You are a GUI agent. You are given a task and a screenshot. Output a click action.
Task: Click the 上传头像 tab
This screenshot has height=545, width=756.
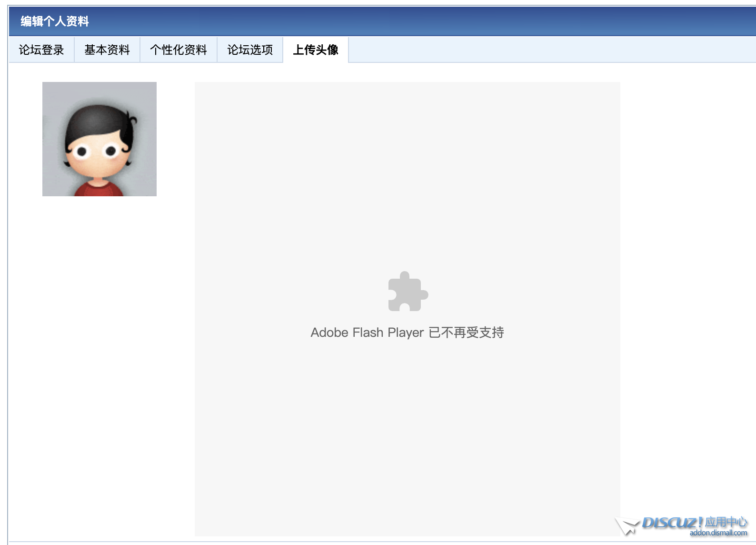click(316, 50)
